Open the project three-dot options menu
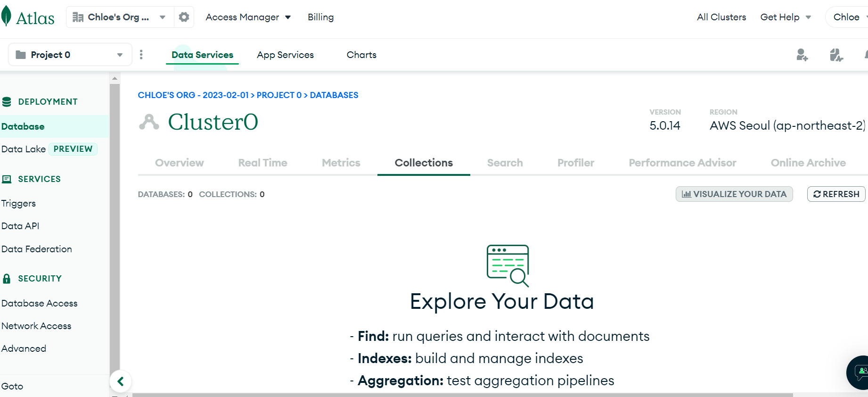Screen dimensions: 868x397 coord(141,55)
